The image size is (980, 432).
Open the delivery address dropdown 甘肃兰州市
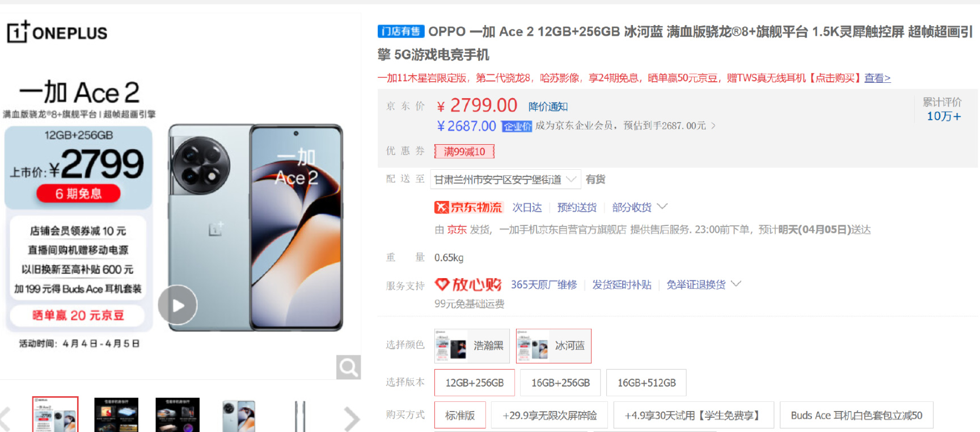pos(505,179)
